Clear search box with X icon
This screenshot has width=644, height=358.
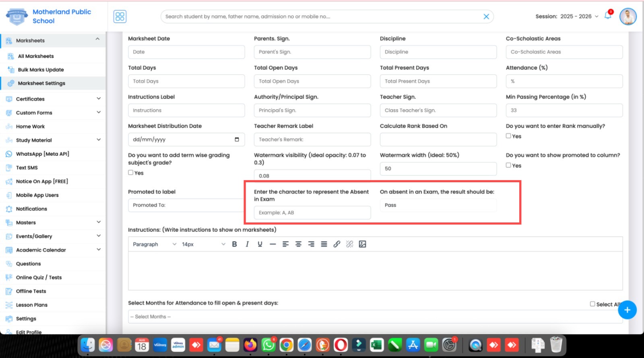click(486, 16)
